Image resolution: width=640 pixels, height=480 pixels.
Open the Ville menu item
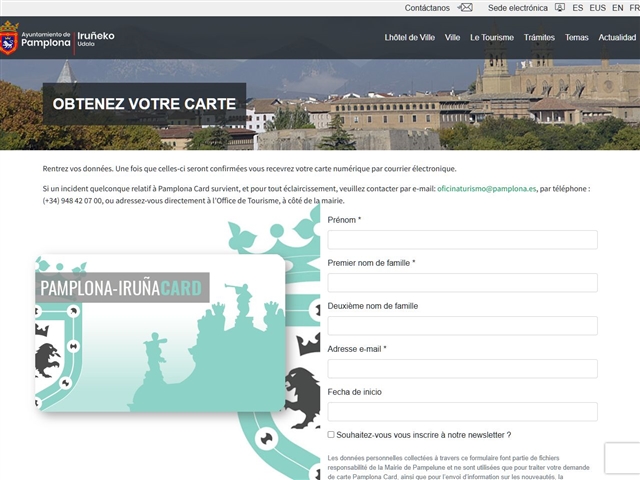coord(452,38)
